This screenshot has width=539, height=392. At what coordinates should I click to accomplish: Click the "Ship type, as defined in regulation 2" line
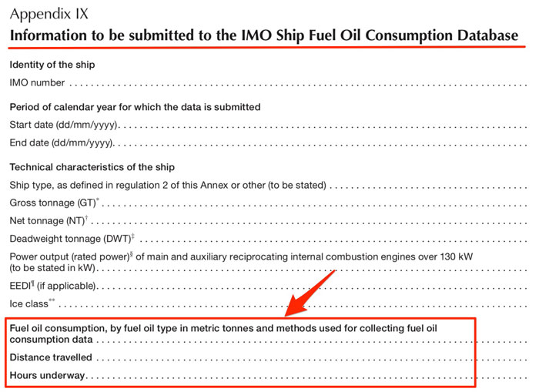tap(168, 185)
